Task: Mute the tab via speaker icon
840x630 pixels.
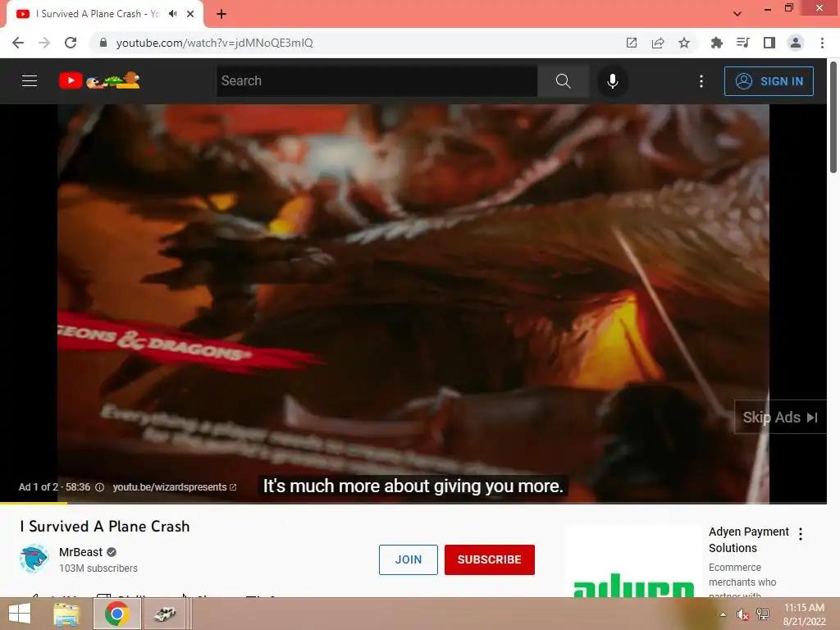Action: coord(172,14)
